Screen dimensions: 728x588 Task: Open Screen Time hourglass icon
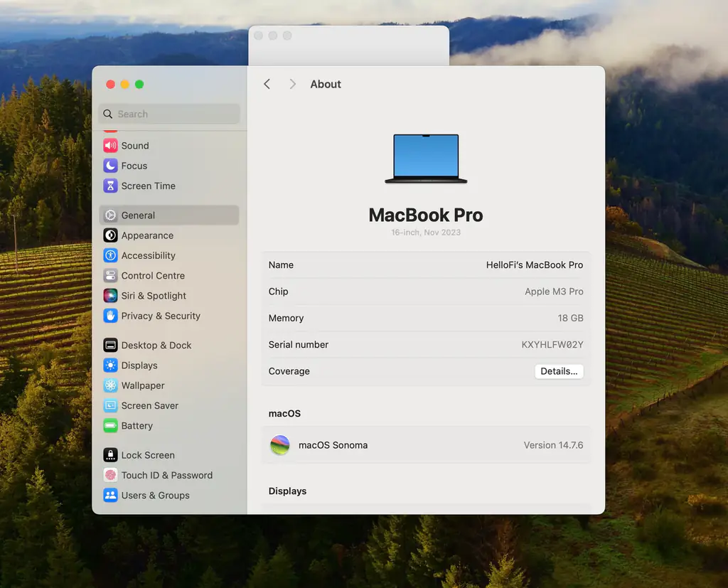(x=110, y=186)
